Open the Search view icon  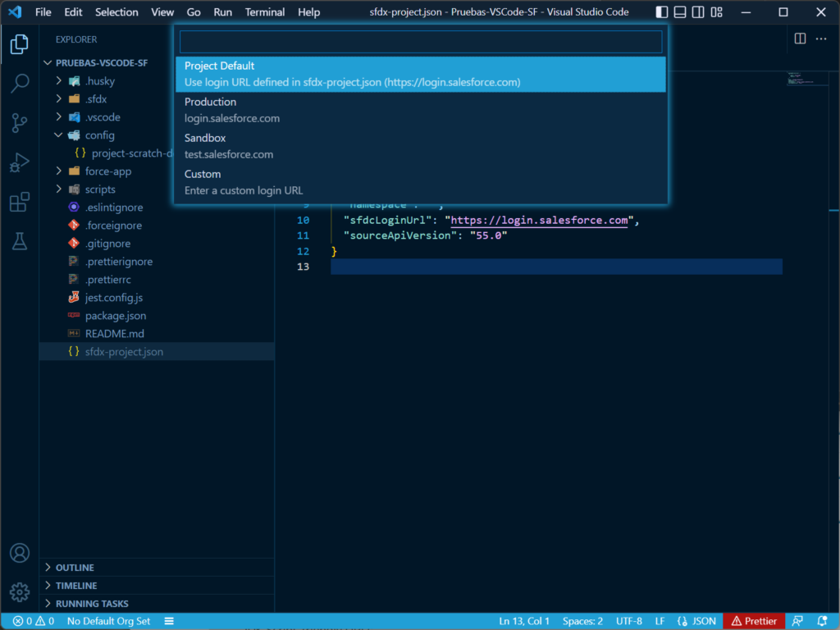20,83
